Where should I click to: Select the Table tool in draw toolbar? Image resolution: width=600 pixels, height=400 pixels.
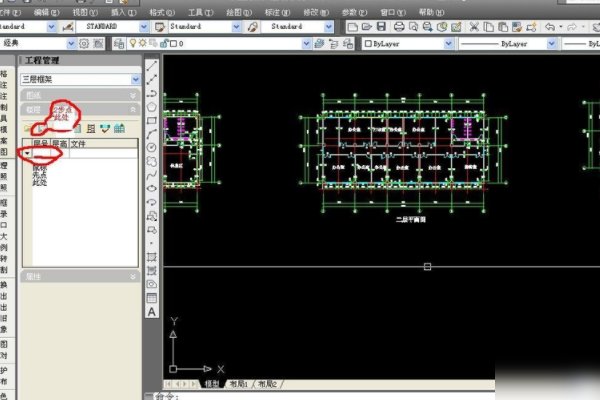(153, 297)
